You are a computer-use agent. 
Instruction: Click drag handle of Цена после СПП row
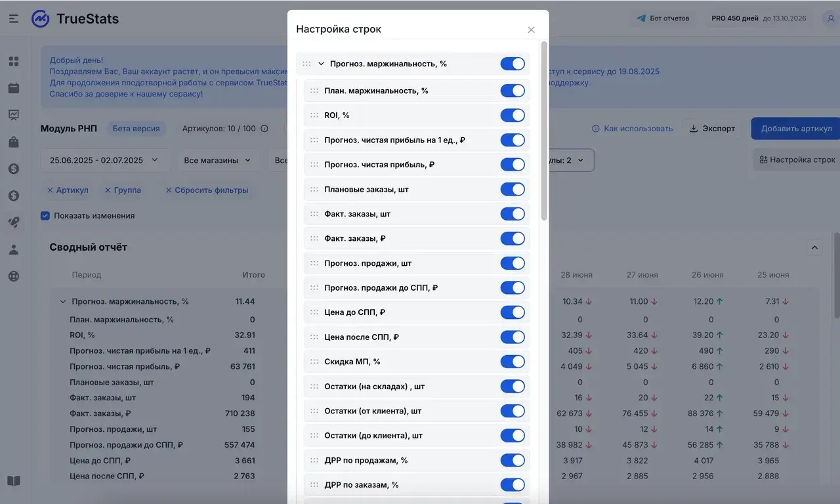coord(314,337)
